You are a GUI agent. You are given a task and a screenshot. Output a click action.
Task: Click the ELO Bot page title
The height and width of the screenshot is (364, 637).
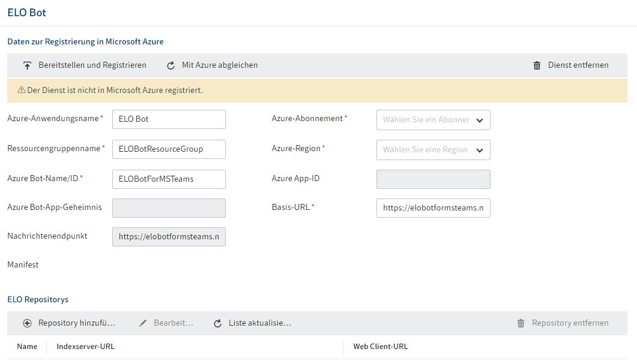click(x=27, y=13)
